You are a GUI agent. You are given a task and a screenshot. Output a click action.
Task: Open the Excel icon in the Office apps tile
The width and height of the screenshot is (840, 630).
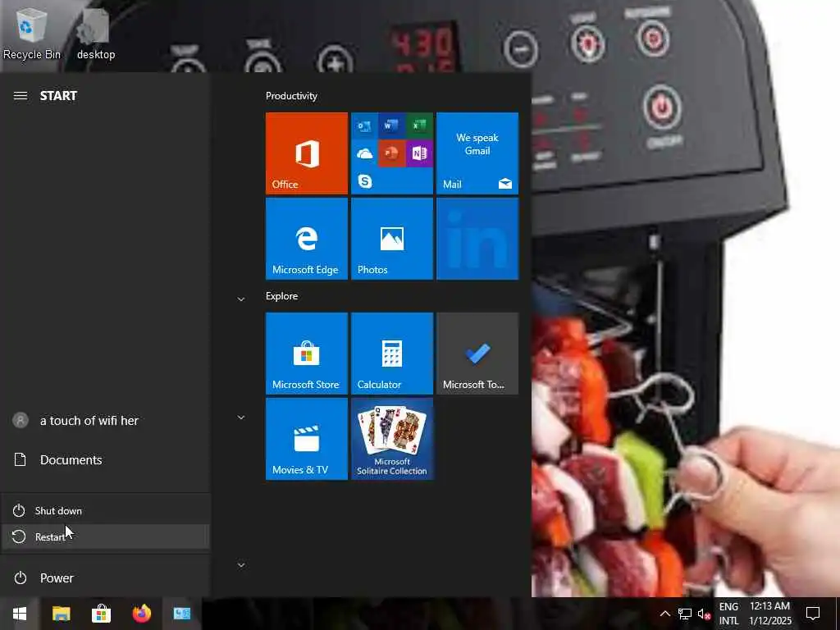(x=419, y=126)
